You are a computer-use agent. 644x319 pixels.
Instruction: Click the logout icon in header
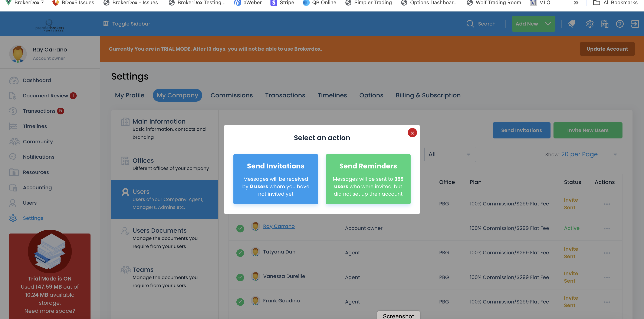(x=635, y=24)
